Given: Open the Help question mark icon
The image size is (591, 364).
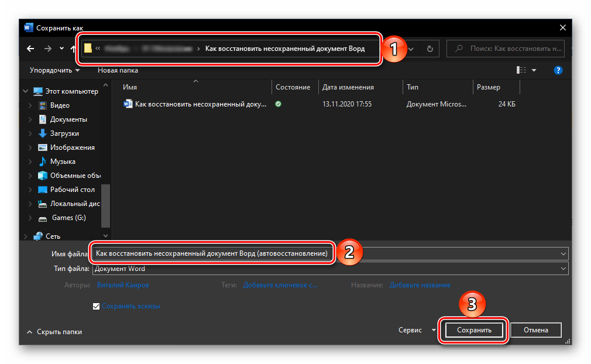Looking at the screenshot, I should point(558,70).
